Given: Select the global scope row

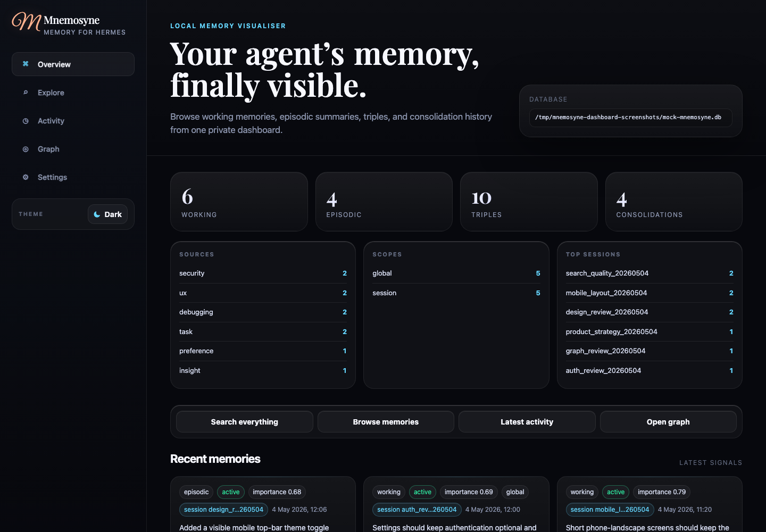Looking at the screenshot, I should (456, 273).
